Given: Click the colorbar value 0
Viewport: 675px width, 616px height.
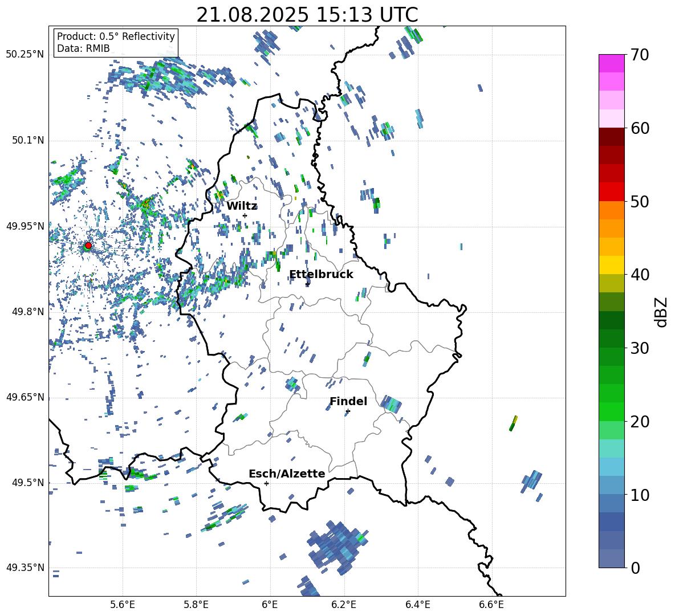Looking at the screenshot, I should click(x=635, y=568).
